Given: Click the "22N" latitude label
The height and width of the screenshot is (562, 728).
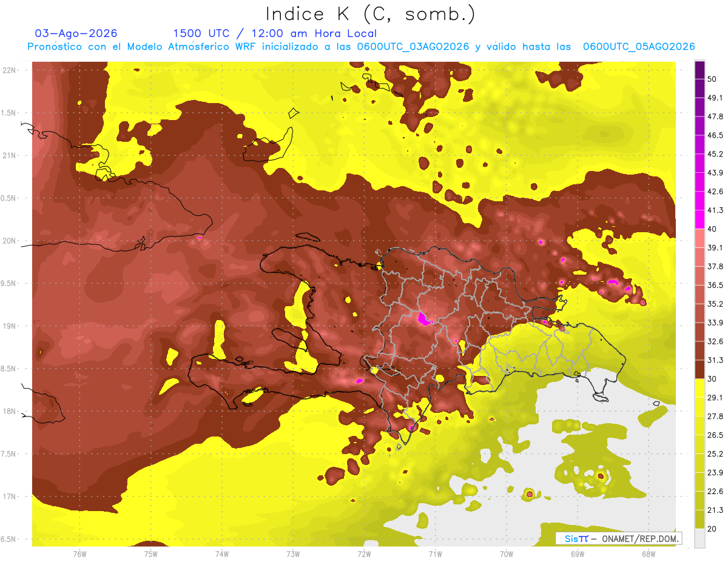Looking at the screenshot, I should [10, 70].
